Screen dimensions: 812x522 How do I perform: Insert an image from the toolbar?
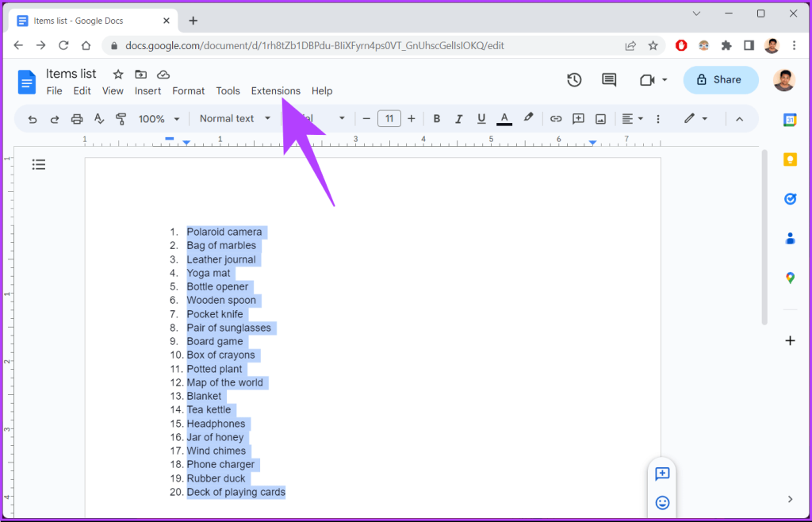click(600, 118)
